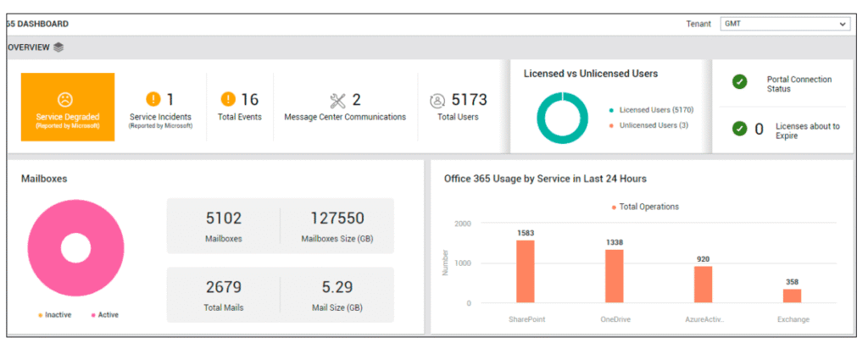The height and width of the screenshot is (343, 868).
Task: Click the Service Incidents warning icon
Action: click(153, 99)
